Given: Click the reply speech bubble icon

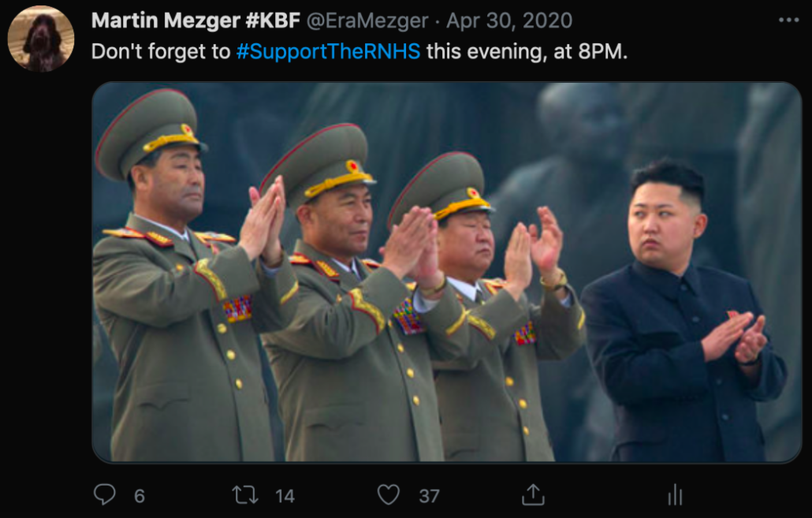Looking at the screenshot, I should tap(105, 494).
